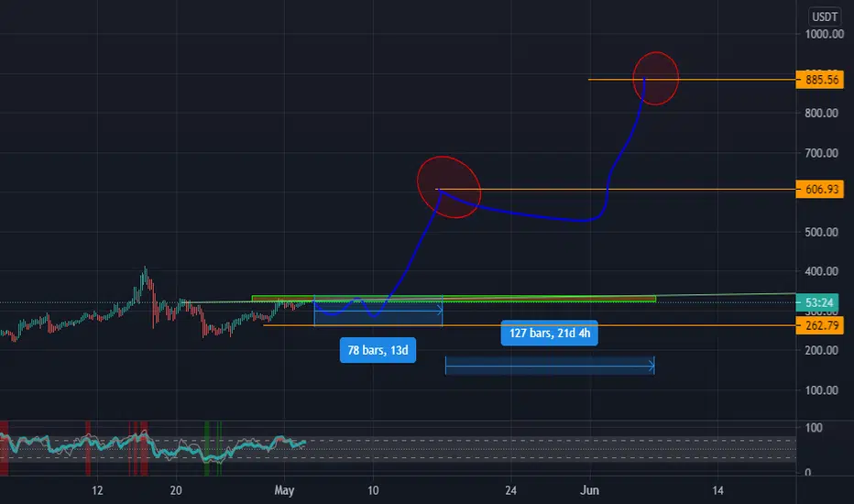Select the 606.93 orange price label

(820, 189)
